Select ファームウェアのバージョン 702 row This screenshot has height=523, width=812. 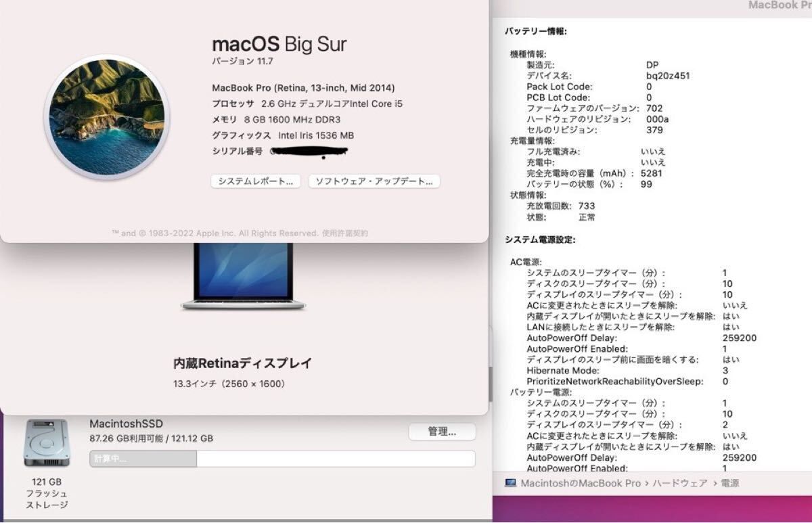(595, 108)
